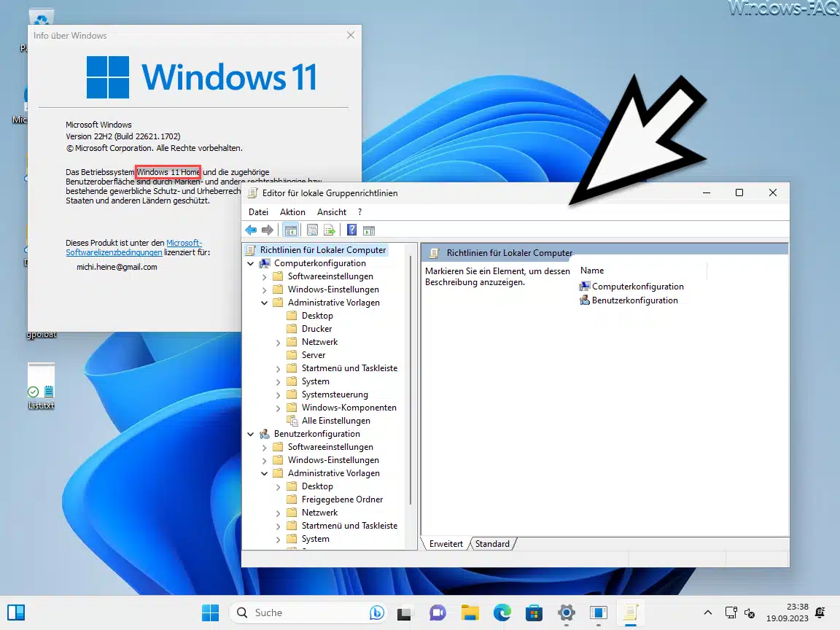This screenshot has height=630, width=840.
Task: Launch the Teams Chat taskbar icon
Action: [x=437, y=612]
